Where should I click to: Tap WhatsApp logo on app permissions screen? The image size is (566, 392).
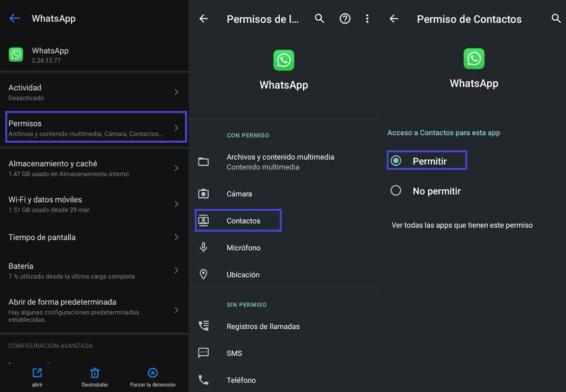click(283, 60)
